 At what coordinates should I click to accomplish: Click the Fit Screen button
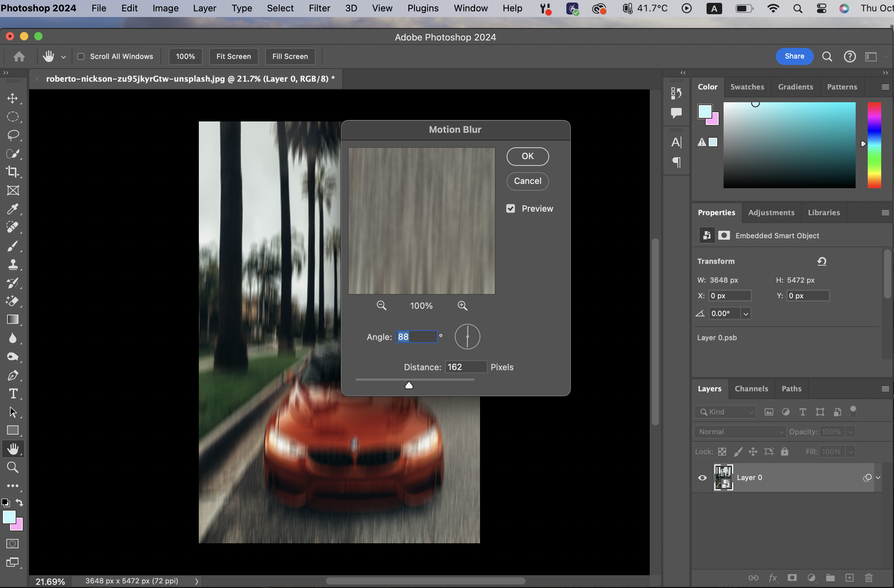click(x=233, y=56)
